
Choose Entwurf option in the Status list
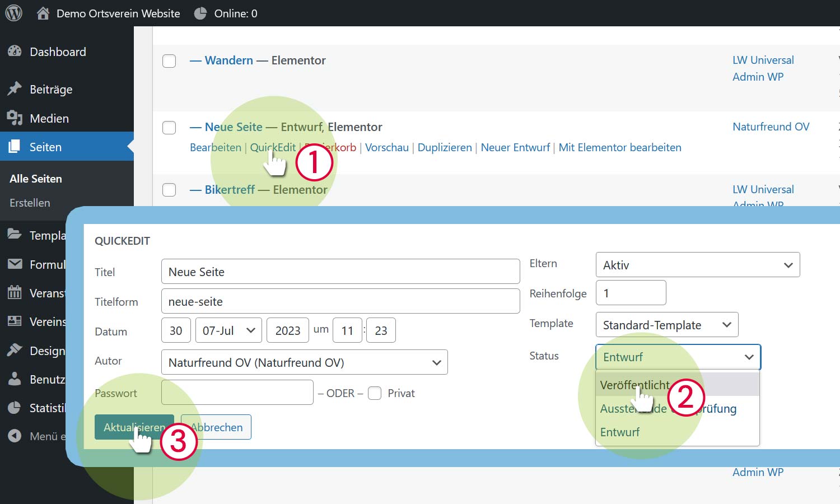click(x=678, y=432)
